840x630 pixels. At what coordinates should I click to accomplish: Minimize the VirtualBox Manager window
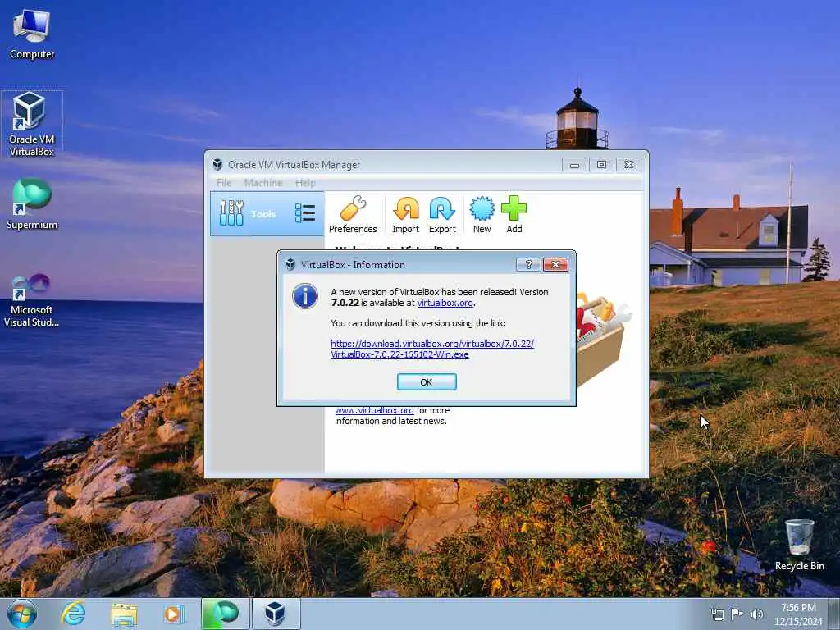[x=574, y=164]
